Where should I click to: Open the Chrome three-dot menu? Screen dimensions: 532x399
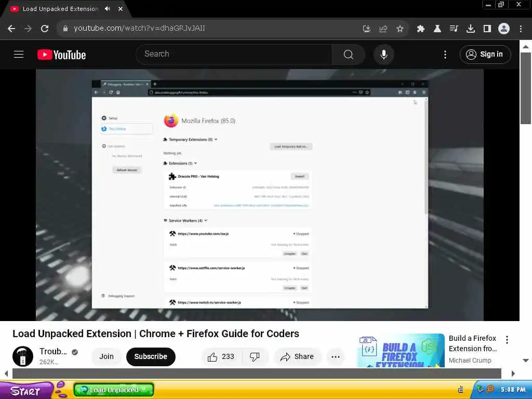(x=521, y=29)
